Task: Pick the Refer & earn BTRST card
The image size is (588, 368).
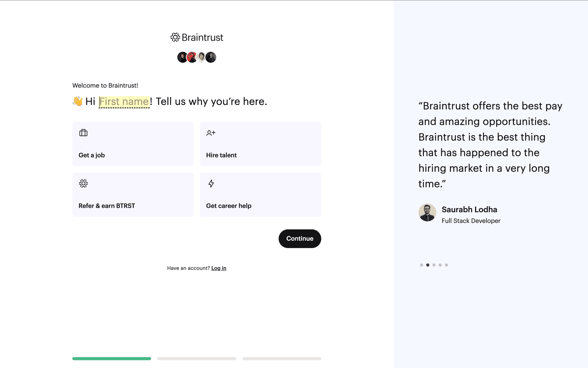Action: [x=133, y=195]
